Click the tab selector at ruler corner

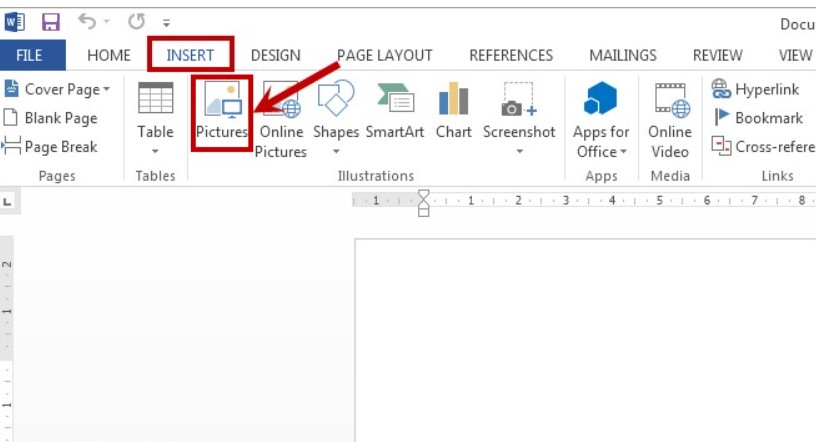(8, 201)
